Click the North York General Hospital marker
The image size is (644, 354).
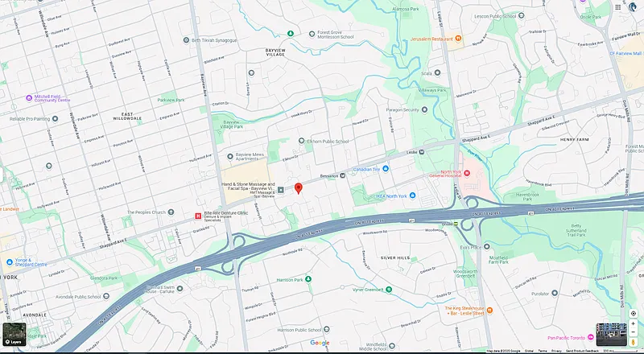[x=467, y=173]
